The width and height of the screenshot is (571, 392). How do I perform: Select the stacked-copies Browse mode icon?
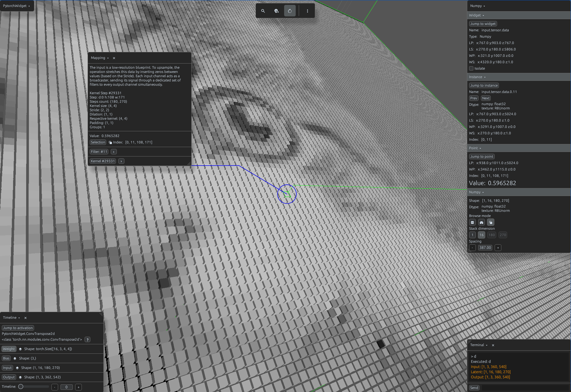click(x=491, y=222)
